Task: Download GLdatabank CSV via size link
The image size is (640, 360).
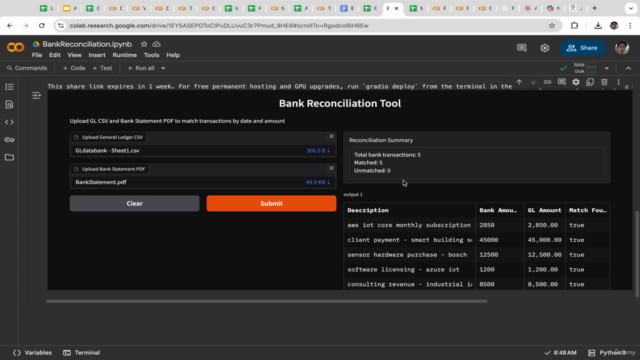Action: (318, 151)
